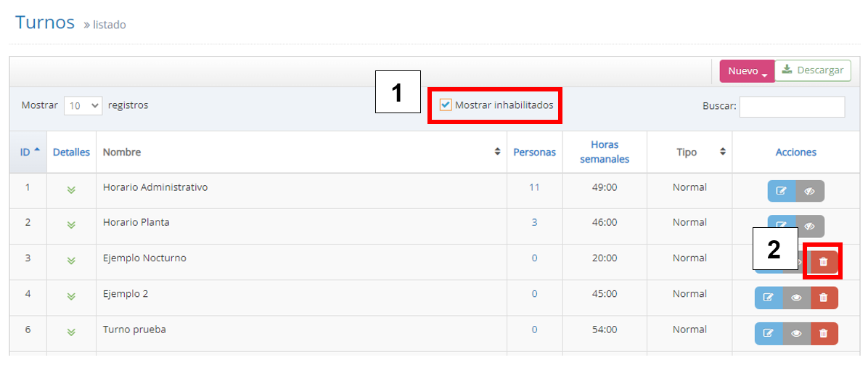Click trash icon for Turno prueba
The width and height of the screenshot is (868, 368).
point(823,333)
